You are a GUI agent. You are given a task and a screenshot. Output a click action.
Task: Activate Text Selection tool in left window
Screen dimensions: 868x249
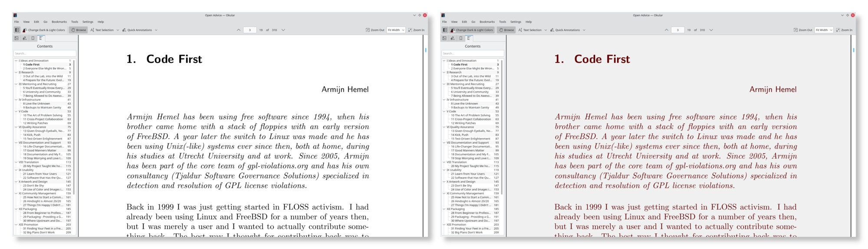pyautogui.click(x=102, y=30)
